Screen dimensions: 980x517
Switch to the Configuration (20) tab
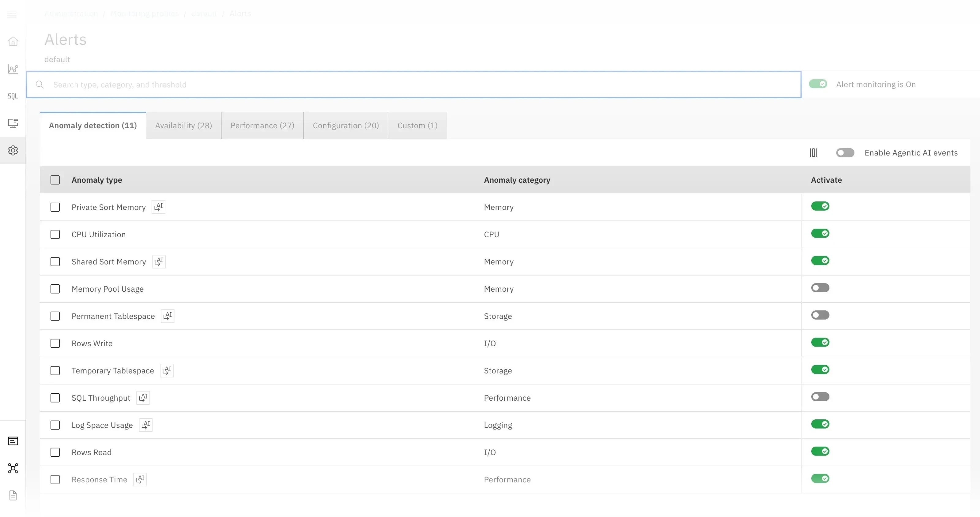point(346,126)
